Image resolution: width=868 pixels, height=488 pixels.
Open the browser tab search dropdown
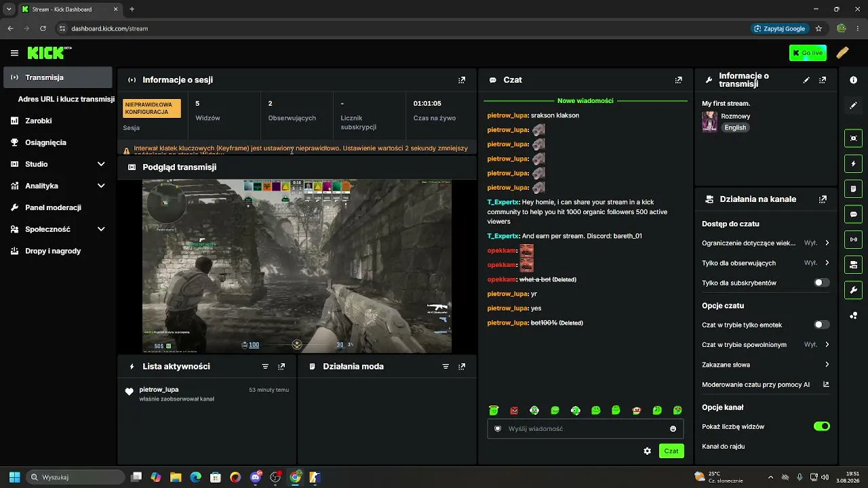click(x=9, y=9)
